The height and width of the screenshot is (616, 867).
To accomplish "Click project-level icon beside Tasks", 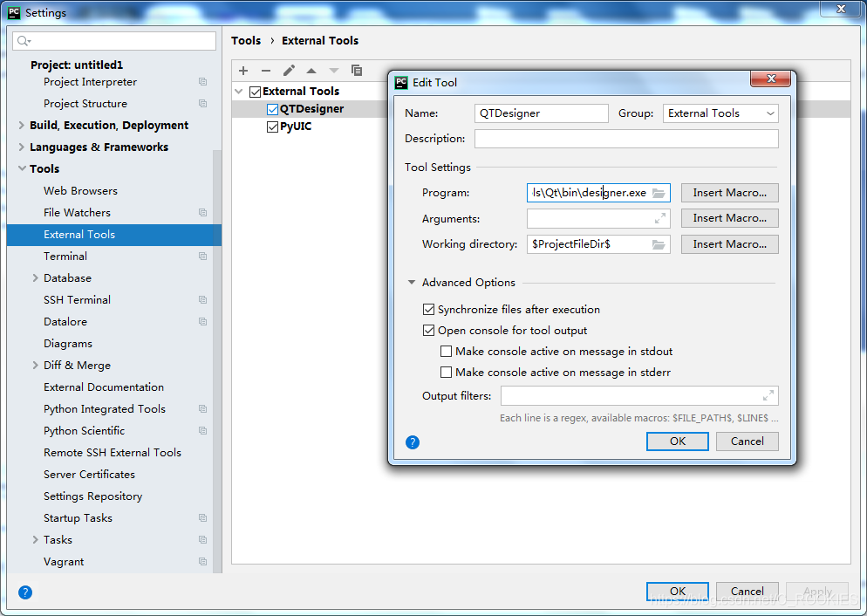I will coord(203,540).
